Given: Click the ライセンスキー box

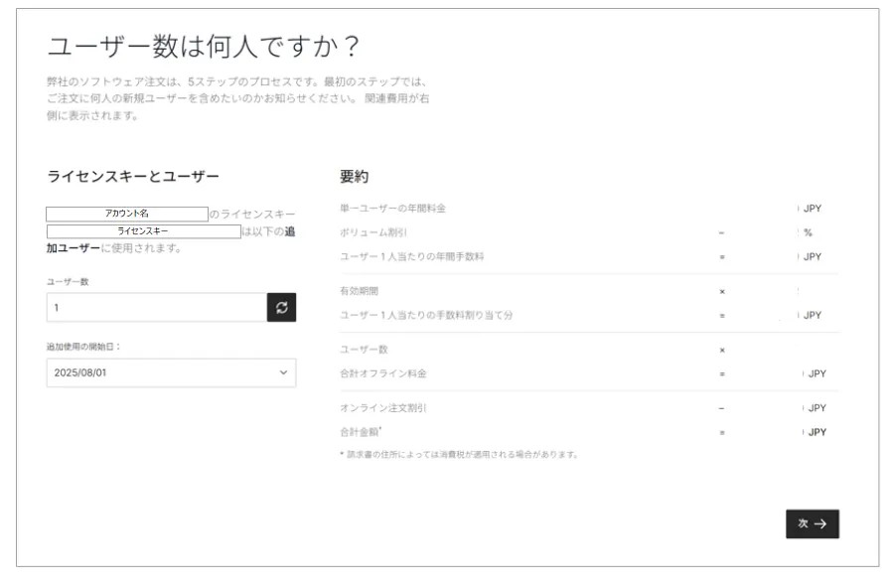Looking at the screenshot, I should point(143,231).
